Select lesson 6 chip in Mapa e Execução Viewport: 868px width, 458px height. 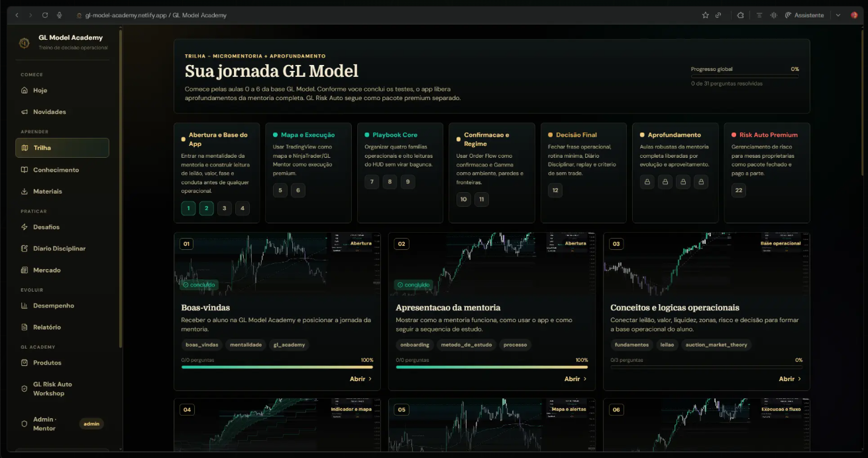pos(298,190)
